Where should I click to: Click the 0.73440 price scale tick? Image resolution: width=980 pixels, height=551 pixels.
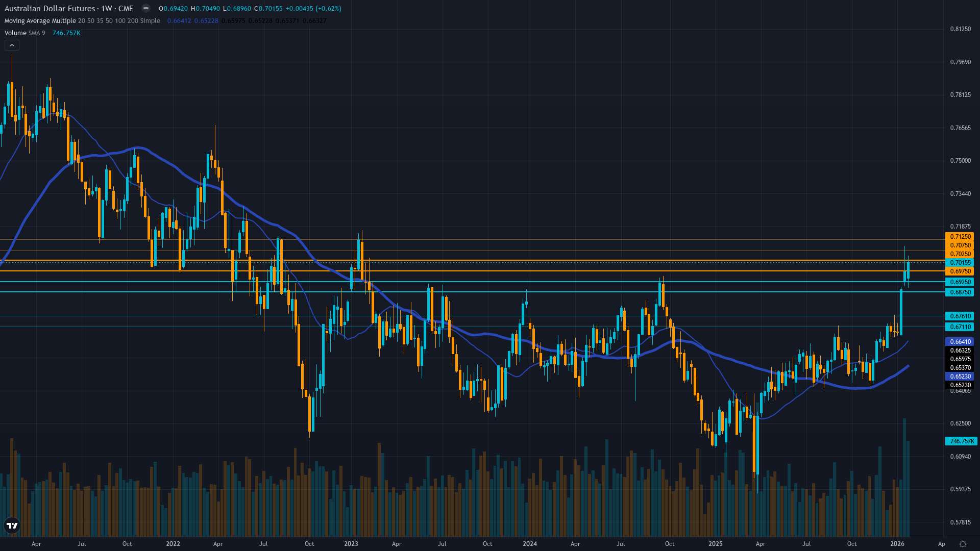960,194
